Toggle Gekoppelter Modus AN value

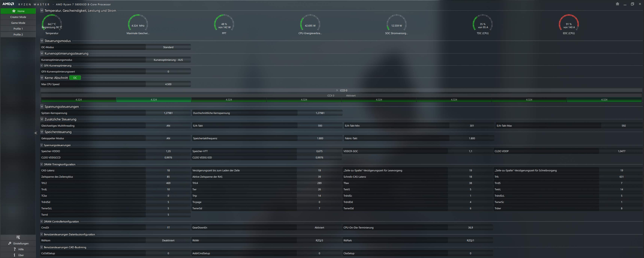click(168, 138)
